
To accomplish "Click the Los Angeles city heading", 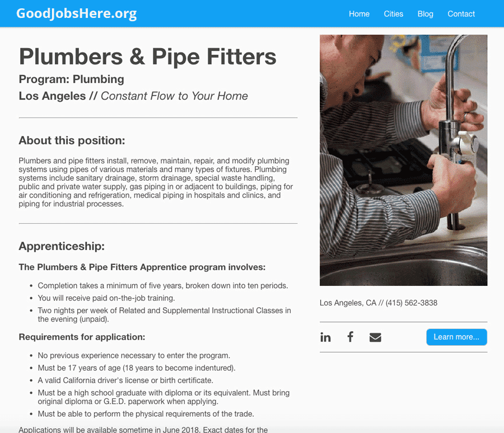I will coord(52,96).
